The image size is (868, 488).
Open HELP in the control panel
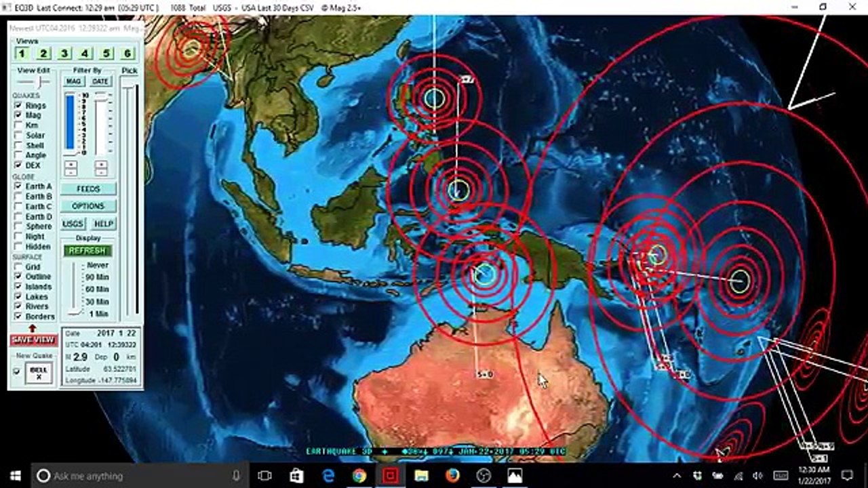coord(103,224)
